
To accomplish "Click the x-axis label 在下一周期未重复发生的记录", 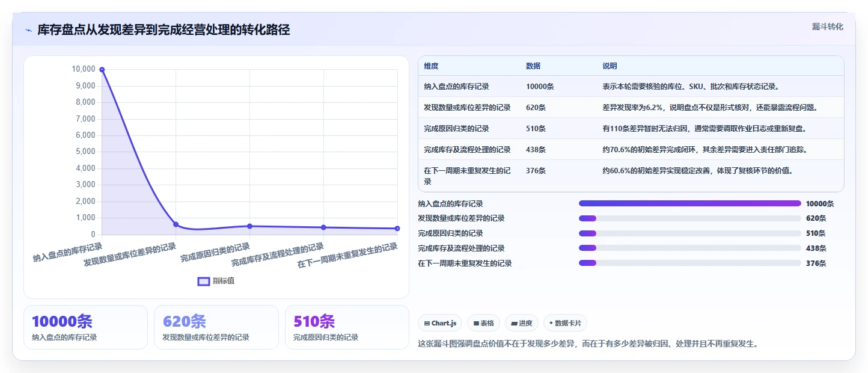I will (347, 256).
